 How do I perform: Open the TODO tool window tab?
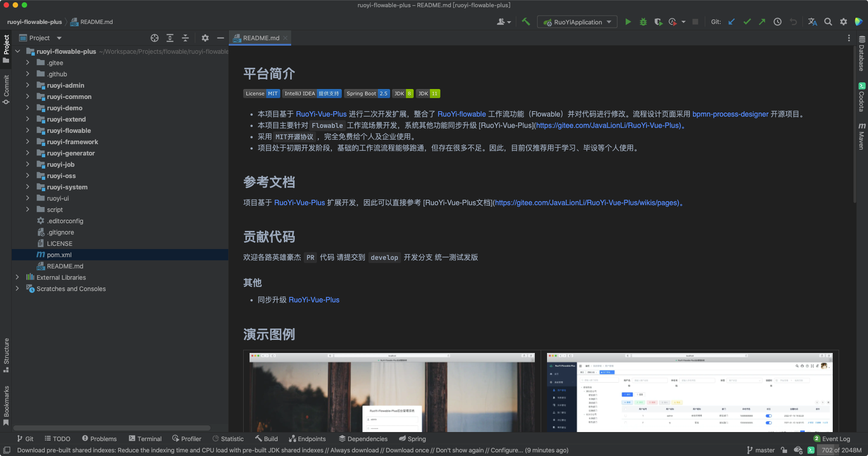click(x=57, y=439)
